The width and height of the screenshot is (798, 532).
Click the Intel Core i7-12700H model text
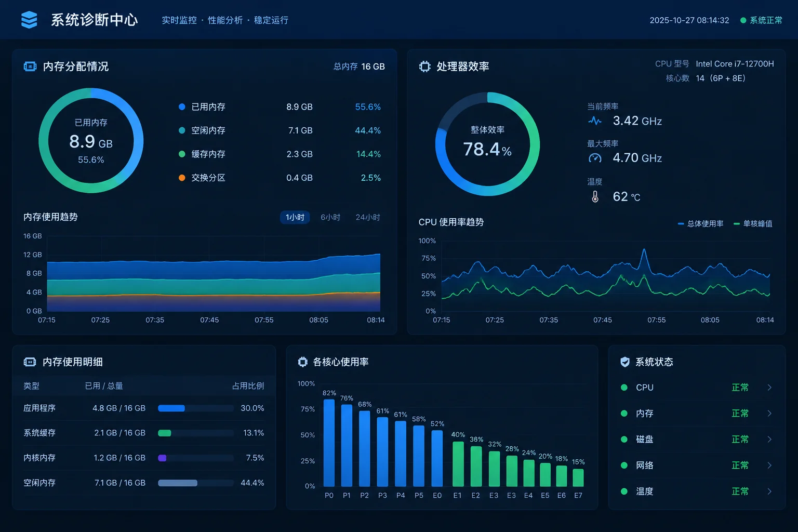point(735,64)
